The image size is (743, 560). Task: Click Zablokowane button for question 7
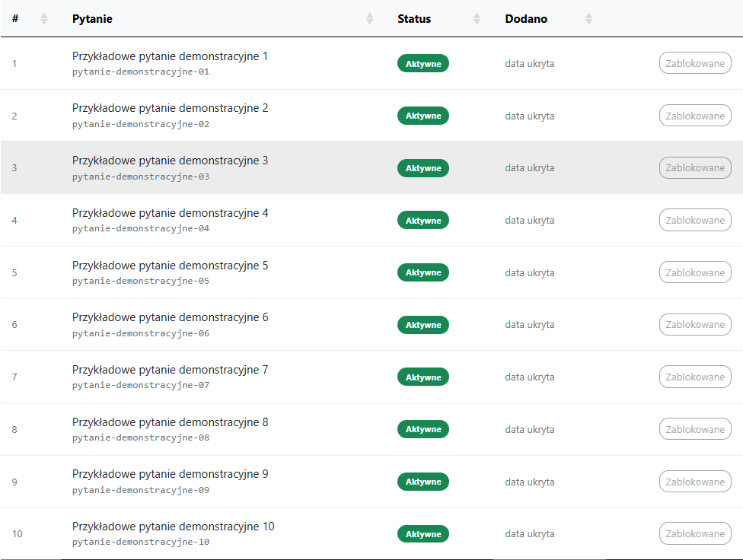[x=695, y=377]
